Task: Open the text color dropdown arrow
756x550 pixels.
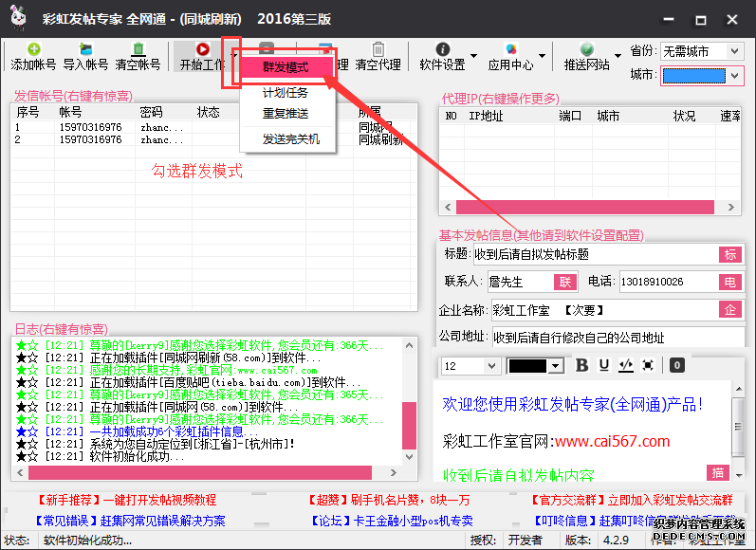Action: [556, 366]
